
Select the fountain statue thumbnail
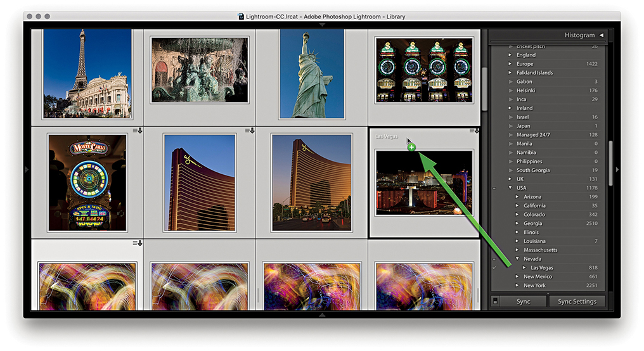(200, 70)
